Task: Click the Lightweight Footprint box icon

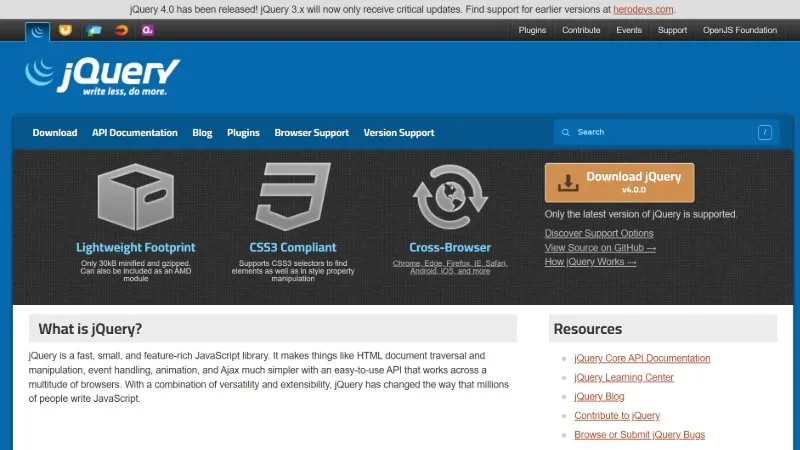Action: click(136, 197)
